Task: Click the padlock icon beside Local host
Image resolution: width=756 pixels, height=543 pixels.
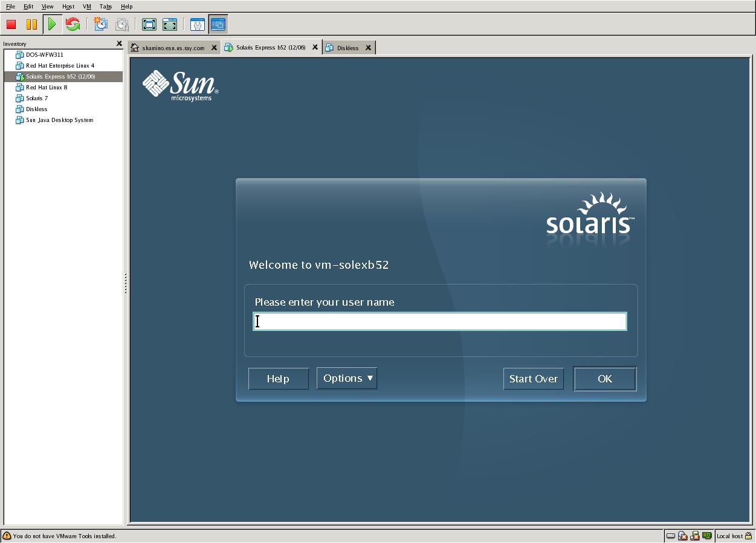Action: click(x=748, y=536)
